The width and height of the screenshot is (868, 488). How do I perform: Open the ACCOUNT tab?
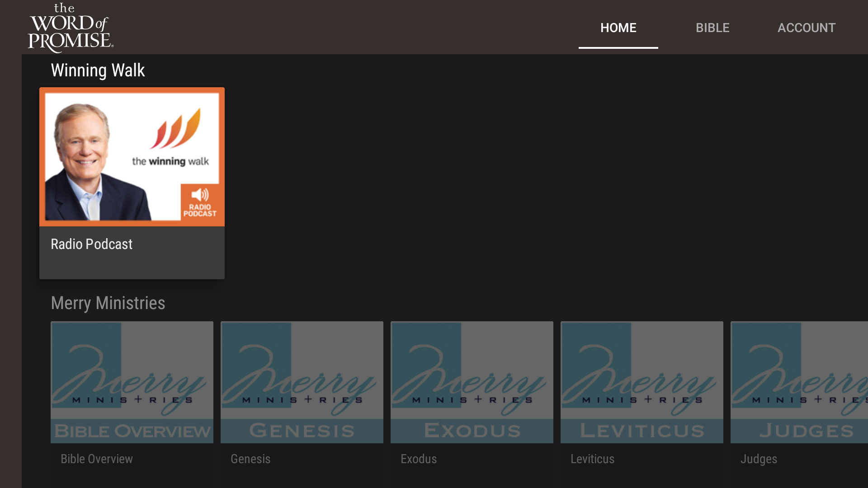pos(806,28)
